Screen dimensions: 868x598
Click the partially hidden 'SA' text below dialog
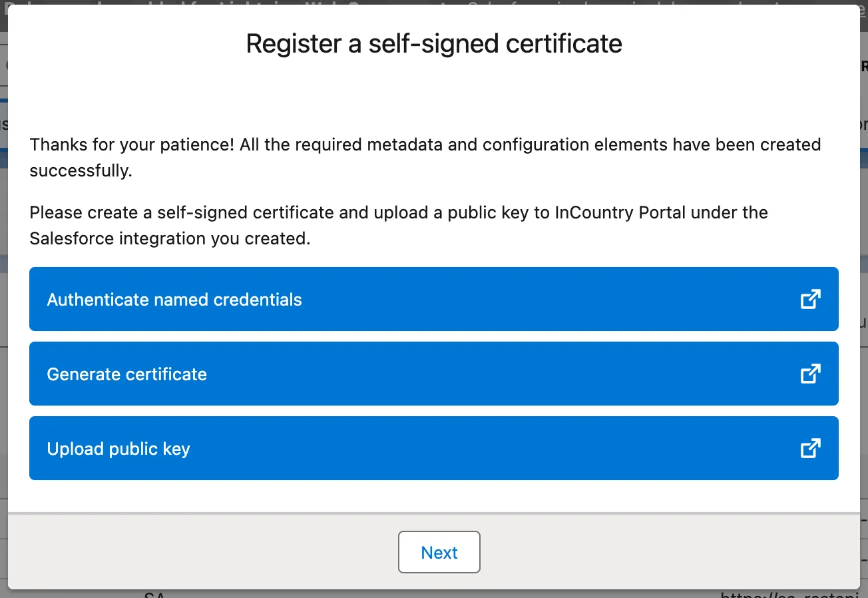(154, 594)
